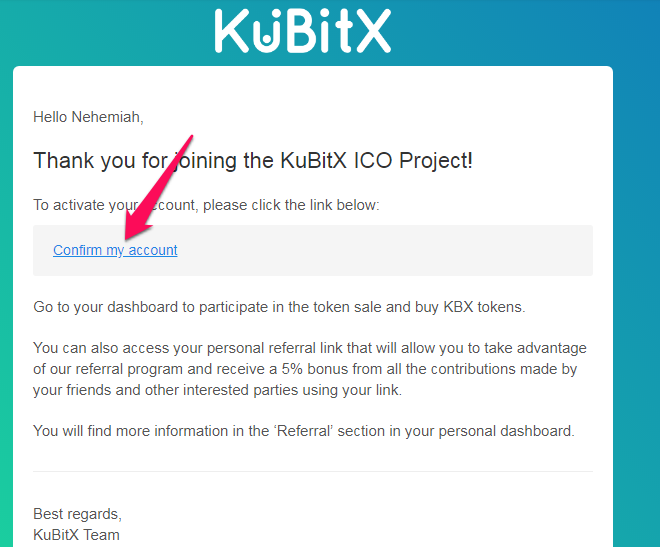Image resolution: width=660 pixels, height=547 pixels.
Task: Click the horizontal divider line above signature
Action: pos(313,472)
